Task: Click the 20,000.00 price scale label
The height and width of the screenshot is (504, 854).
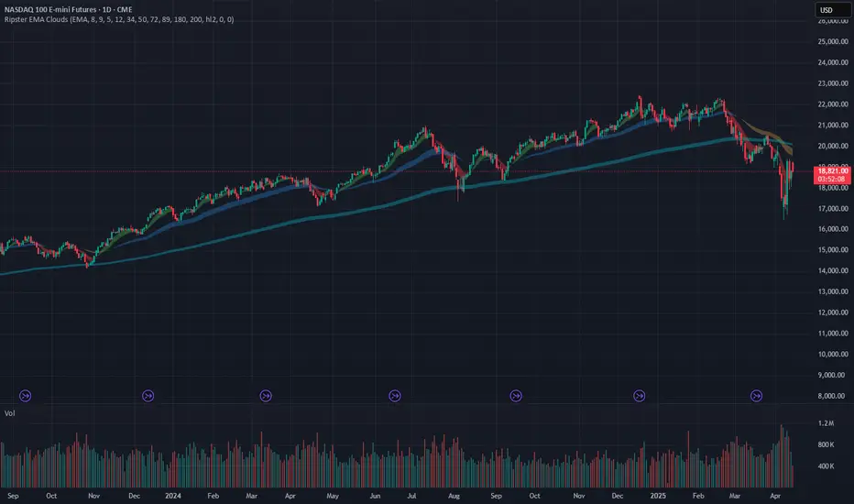Action: 833,146
